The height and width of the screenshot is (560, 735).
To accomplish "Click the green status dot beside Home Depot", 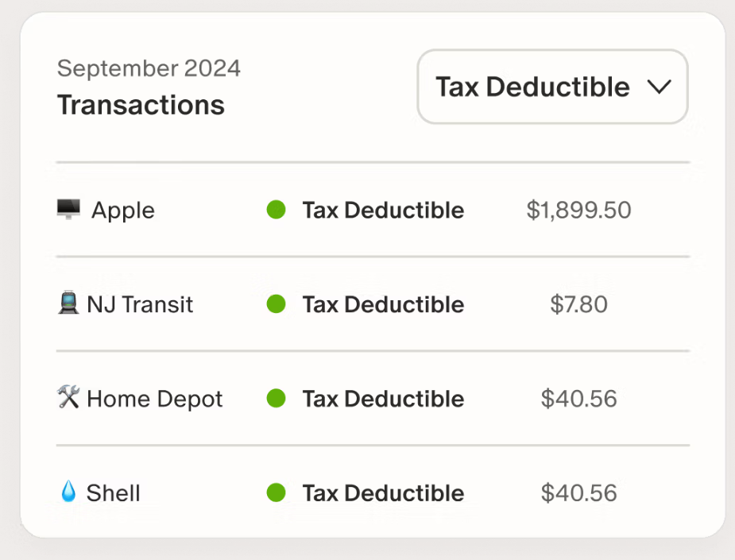I will (x=276, y=399).
